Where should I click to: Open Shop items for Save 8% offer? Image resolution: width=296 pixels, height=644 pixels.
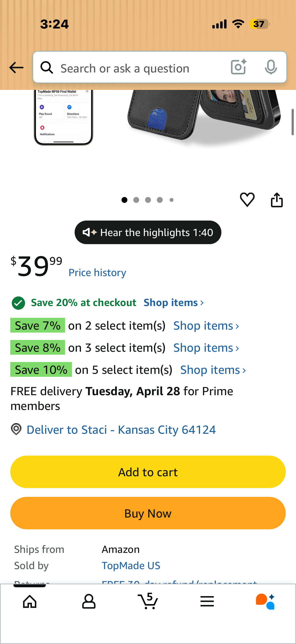(x=206, y=348)
